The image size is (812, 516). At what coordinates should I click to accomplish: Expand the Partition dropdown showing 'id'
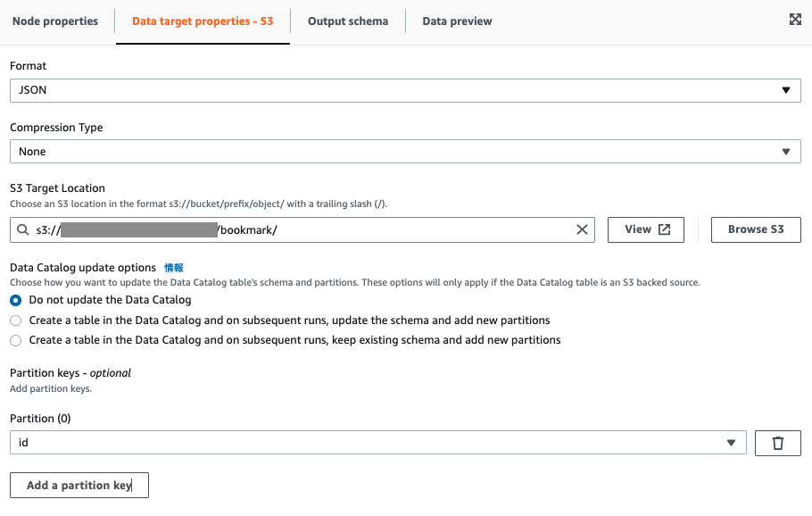(732, 442)
